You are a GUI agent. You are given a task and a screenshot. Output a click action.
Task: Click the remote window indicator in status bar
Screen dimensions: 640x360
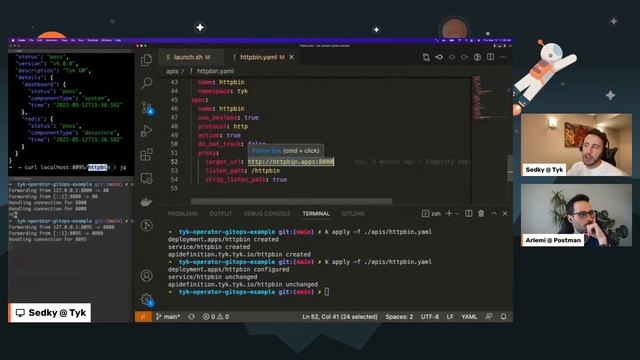click(143, 317)
